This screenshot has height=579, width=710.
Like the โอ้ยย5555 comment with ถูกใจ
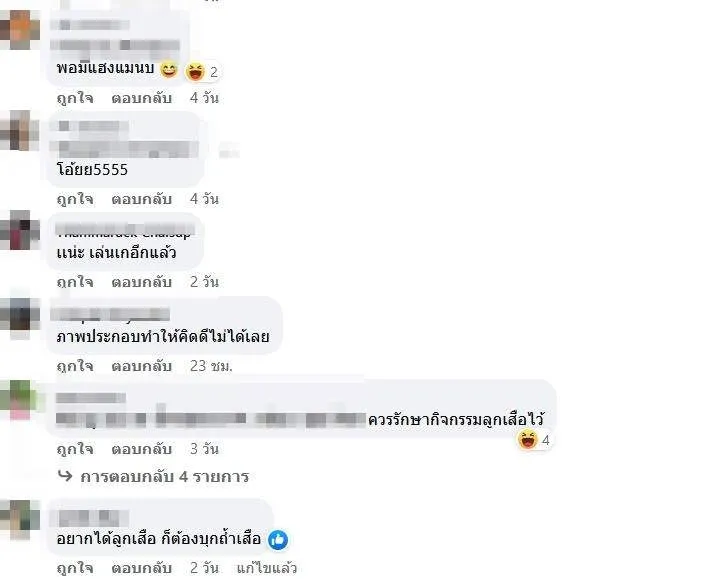pos(75,199)
